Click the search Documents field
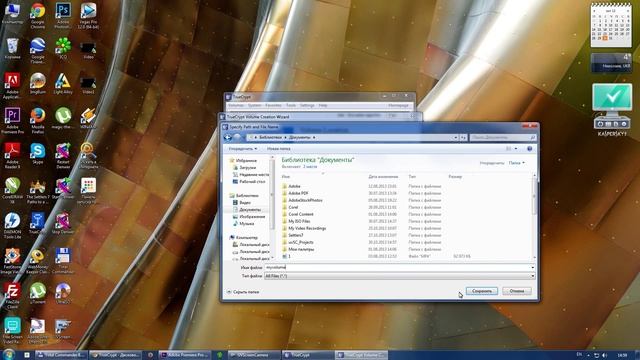Screen dimensions: 640x360 [502, 138]
